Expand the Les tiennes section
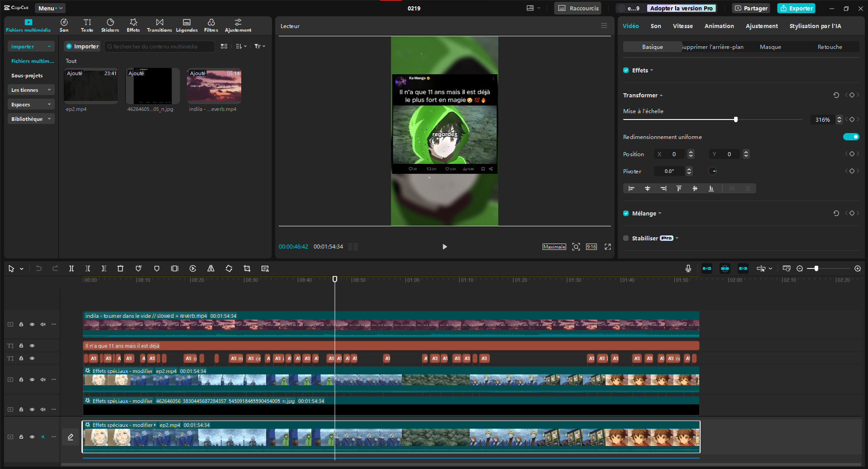 click(x=31, y=90)
